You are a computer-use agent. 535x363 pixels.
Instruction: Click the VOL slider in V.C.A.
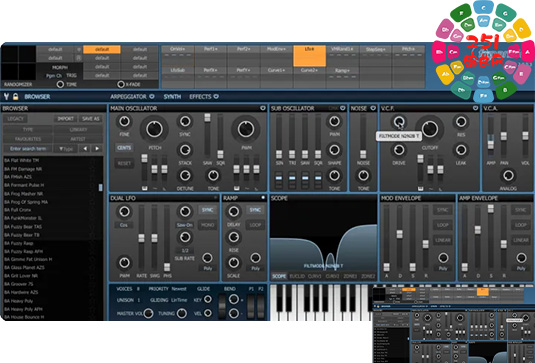[525, 136]
